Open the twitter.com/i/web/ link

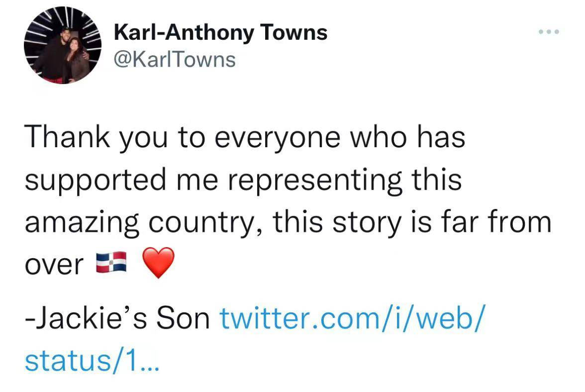pos(351,318)
